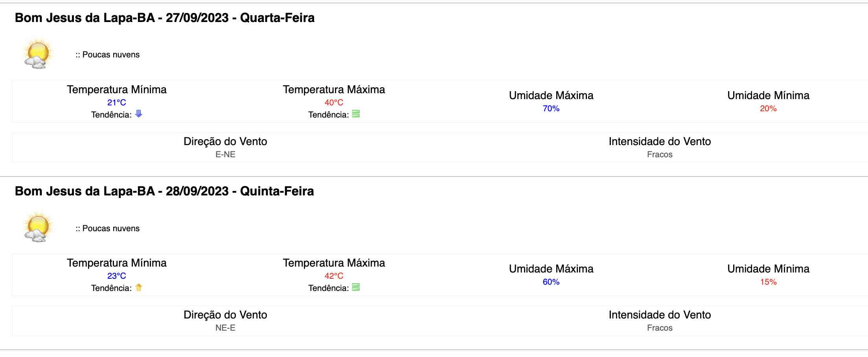Viewport: 868px width, 357px height.
Task: Click the E-NE wind direction value
Action: coord(225,155)
